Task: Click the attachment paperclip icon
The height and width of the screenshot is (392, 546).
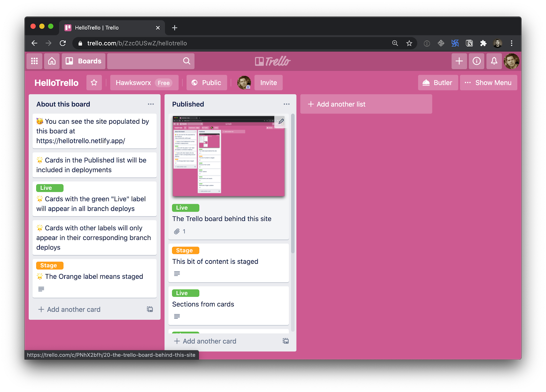Action: pos(177,231)
